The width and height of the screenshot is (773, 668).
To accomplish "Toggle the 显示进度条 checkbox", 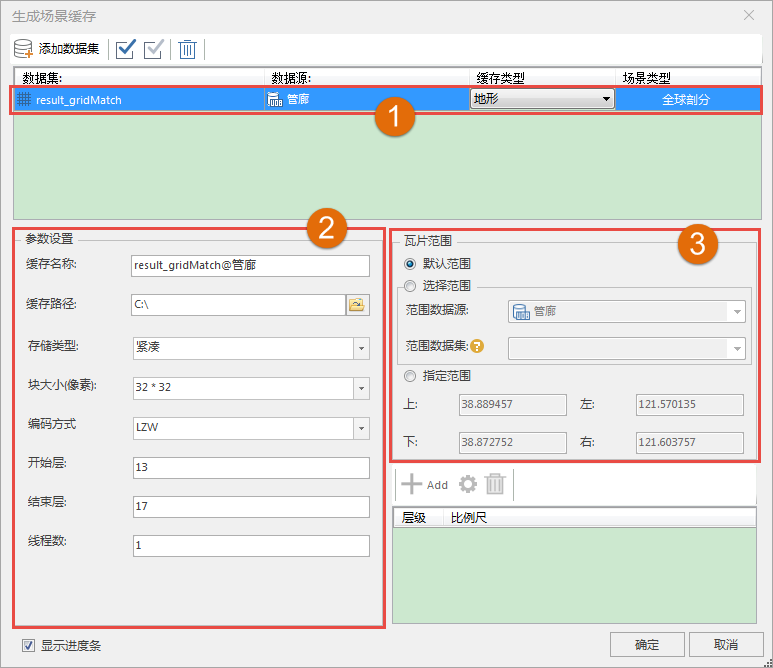I will (28, 645).
